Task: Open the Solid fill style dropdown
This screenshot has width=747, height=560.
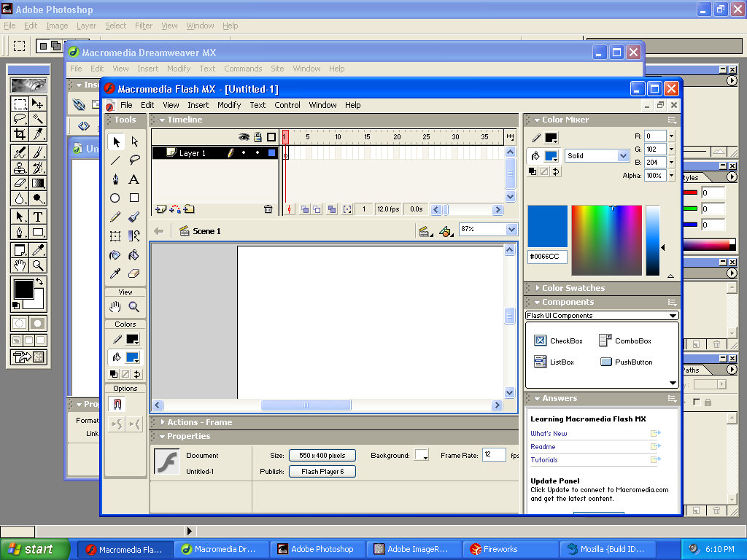Action: coord(597,156)
